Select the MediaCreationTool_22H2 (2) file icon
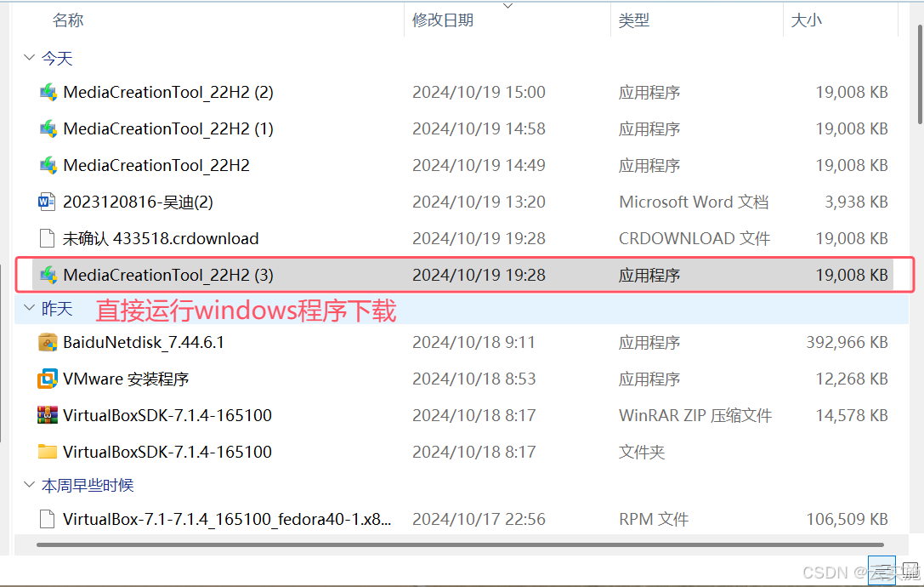The height and width of the screenshot is (587, 924). [x=48, y=92]
